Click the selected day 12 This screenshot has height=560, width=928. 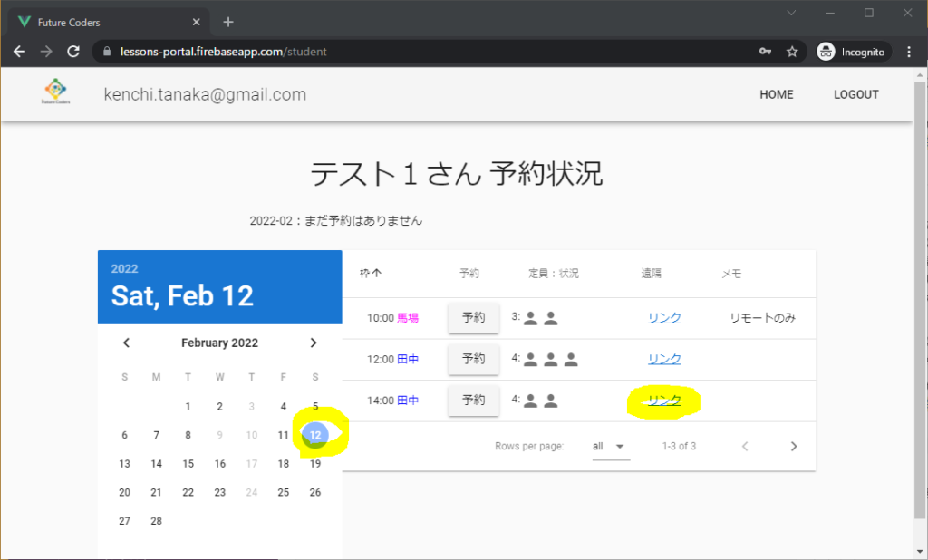tap(315, 435)
